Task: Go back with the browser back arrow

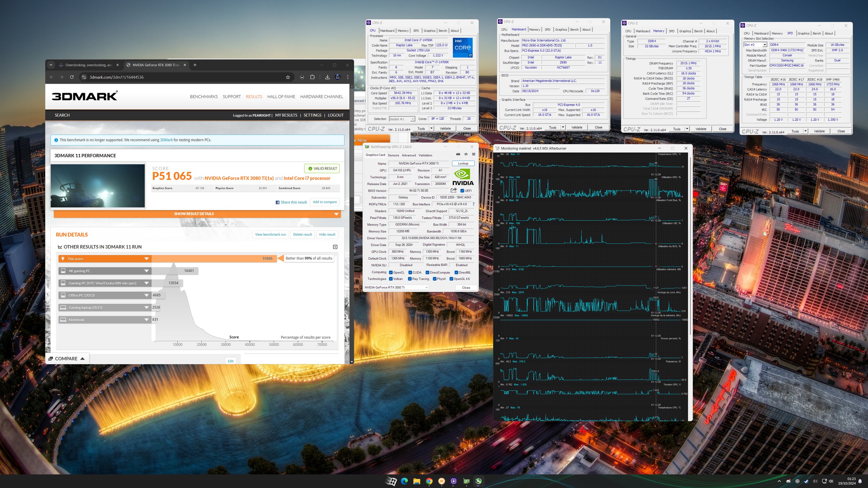Action: [52, 77]
